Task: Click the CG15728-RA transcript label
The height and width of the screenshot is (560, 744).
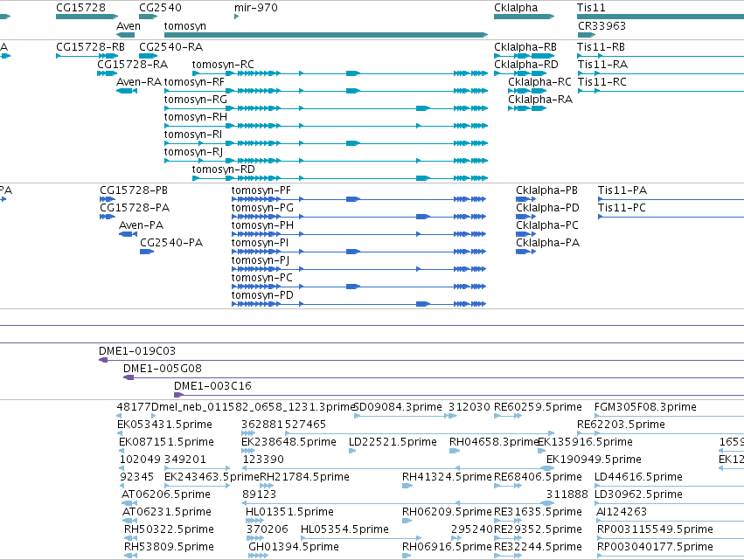Action: coord(132,65)
